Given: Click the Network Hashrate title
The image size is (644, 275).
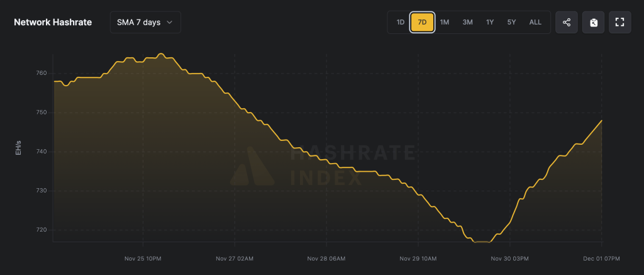Looking at the screenshot, I should pos(53,22).
